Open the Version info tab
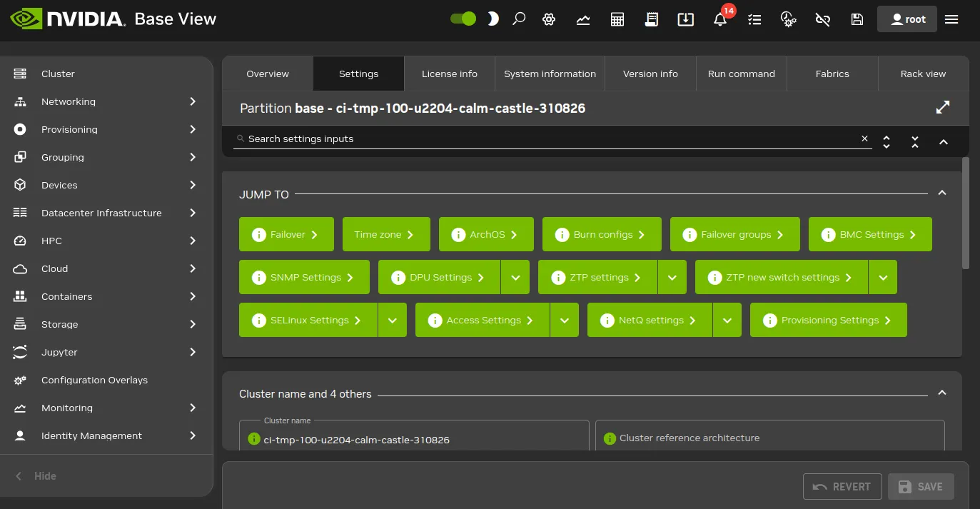980x509 pixels. pyautogui.click(x=650, y=74)
